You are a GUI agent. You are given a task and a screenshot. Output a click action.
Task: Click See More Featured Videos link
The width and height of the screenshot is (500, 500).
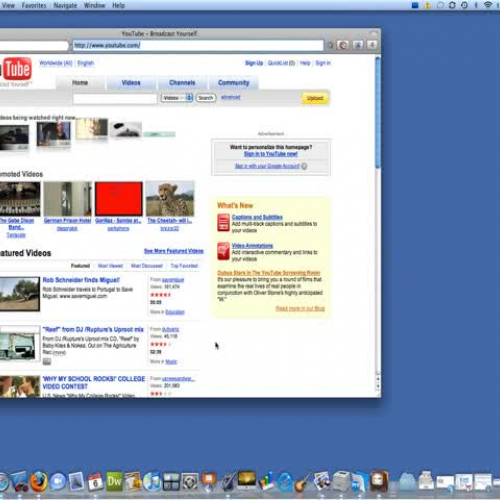174,251
